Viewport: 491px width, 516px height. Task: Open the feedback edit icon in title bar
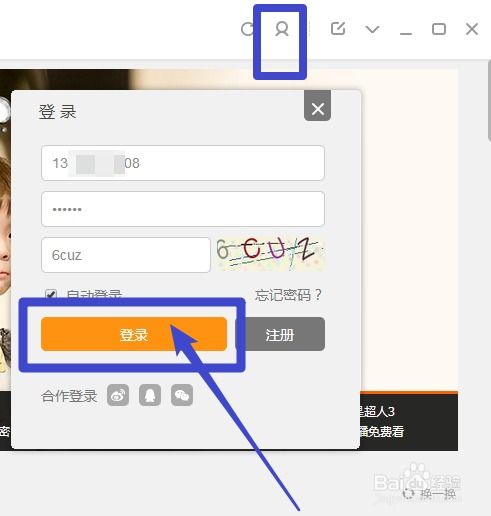338,28
